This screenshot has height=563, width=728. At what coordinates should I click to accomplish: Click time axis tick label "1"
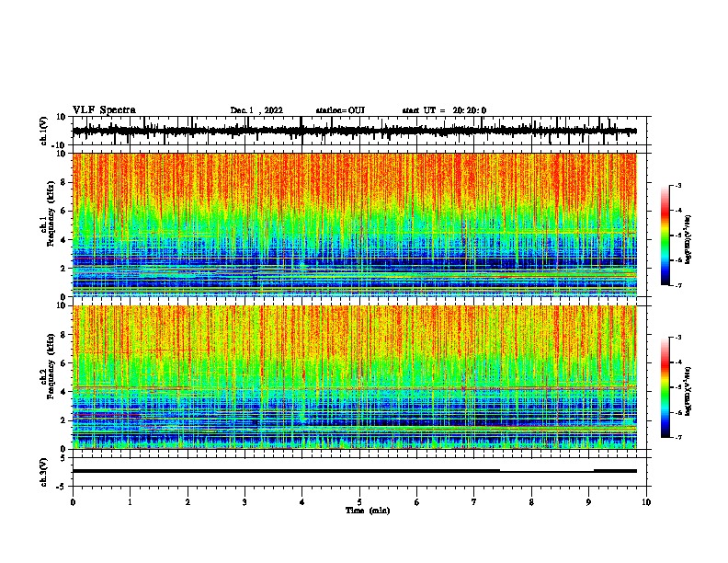click(x=130, y=502)
